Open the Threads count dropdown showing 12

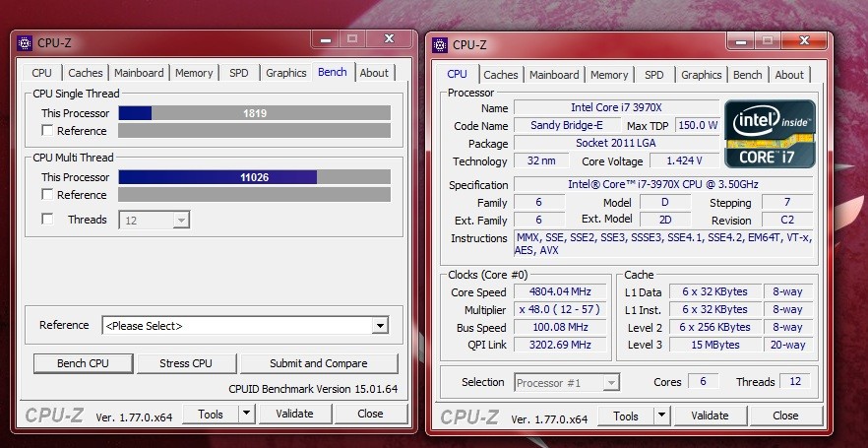pyautogui.click(x=155, y=220)
